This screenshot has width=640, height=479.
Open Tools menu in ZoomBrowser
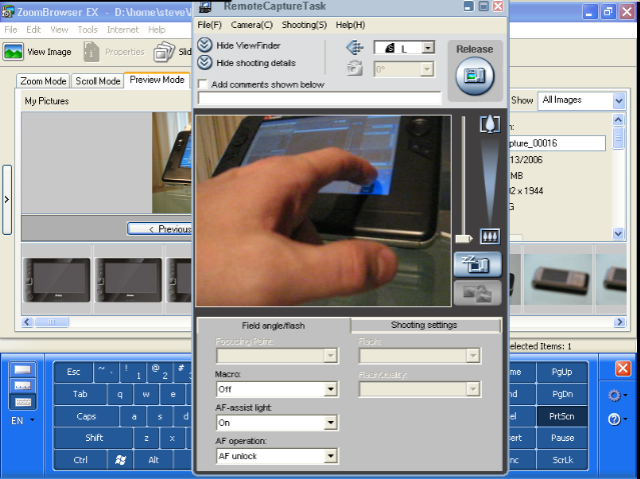[87, 29]
